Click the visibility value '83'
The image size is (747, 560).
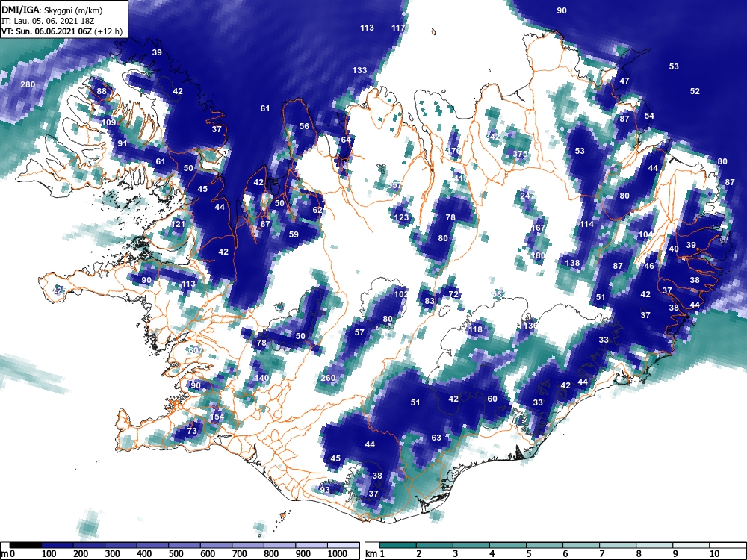430,301
